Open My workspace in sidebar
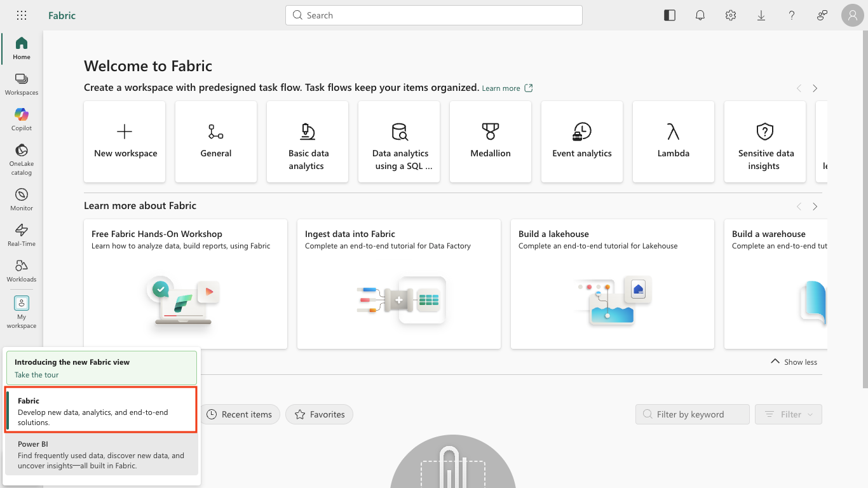Viewport: 868px width, 488px height. (x=22, y=312)
